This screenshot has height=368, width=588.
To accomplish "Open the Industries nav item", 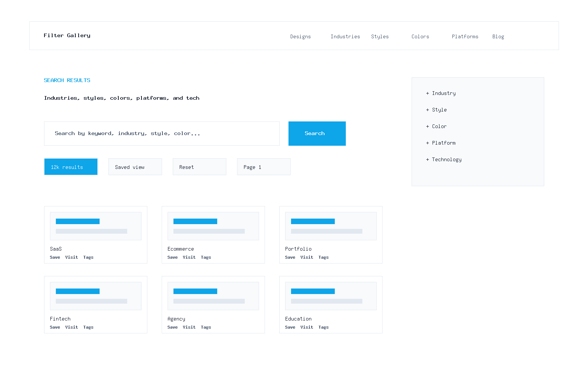I will 345,36.
